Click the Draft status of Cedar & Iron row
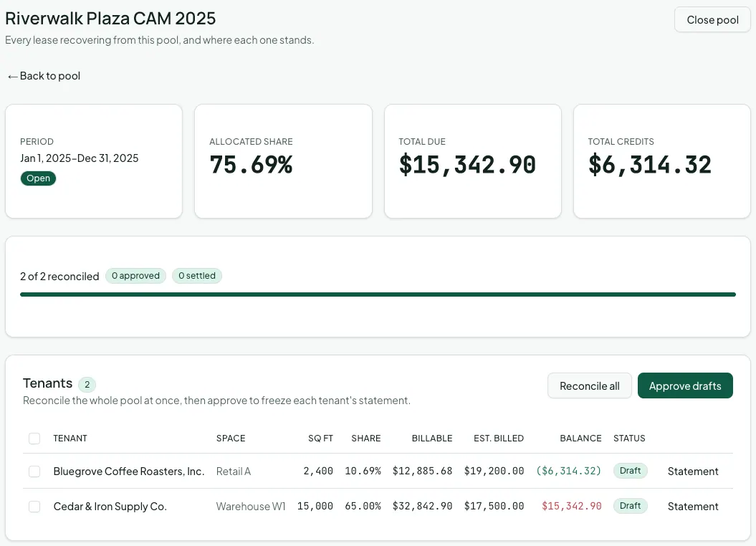This screenshot has width=756, height=546. click(630, 506)
